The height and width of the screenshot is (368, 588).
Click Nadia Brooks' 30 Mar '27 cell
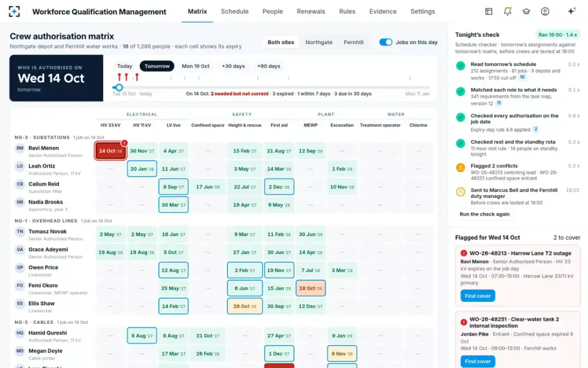tap(173, 205)
